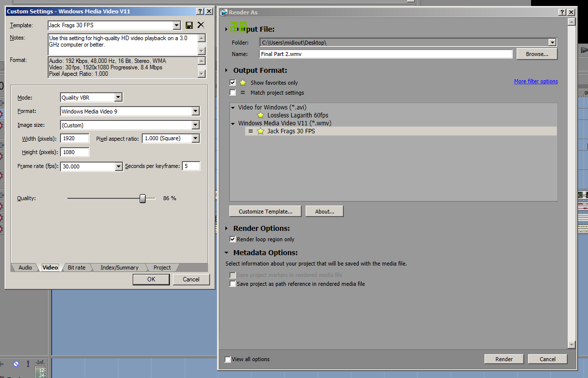Viewport: 588px width, 378px height.
Task: Click the help button in the Render As title bar
Action: click(x=562, y=12)
